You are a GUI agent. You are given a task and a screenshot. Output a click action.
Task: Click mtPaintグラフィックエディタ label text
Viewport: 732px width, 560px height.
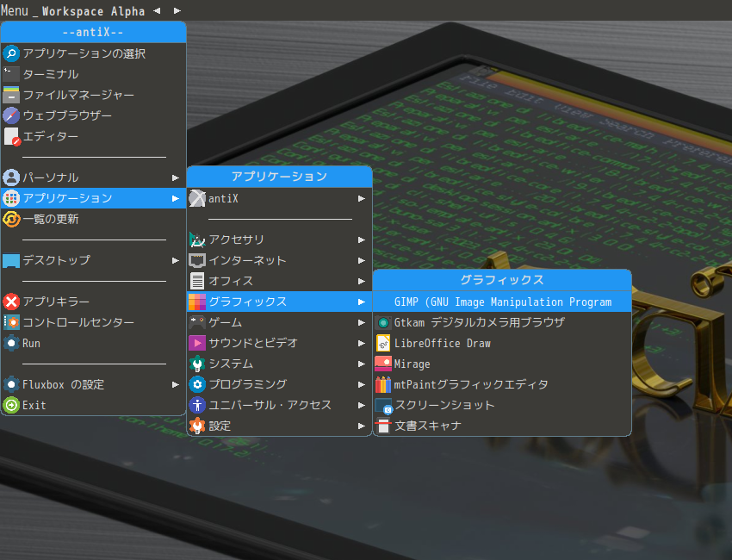[x=471, y=384]
